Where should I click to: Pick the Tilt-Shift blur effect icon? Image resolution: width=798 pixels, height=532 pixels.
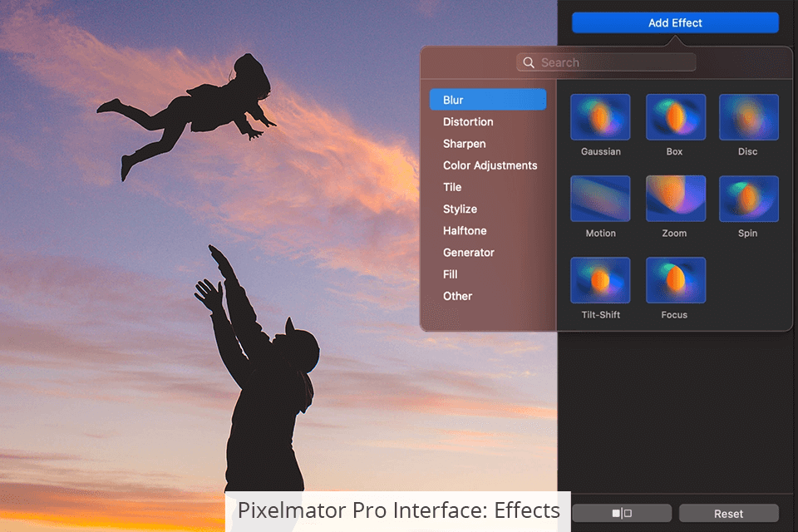[x=600, y=280]
